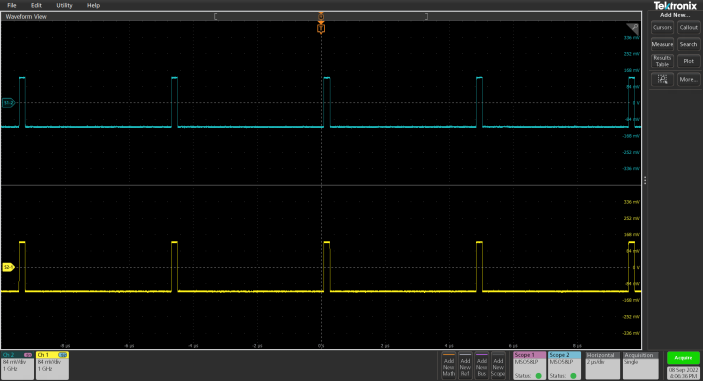The height and width of the screenshot is (381, 703).
Task: Open the File menu
Action: (x=12, y=5)
